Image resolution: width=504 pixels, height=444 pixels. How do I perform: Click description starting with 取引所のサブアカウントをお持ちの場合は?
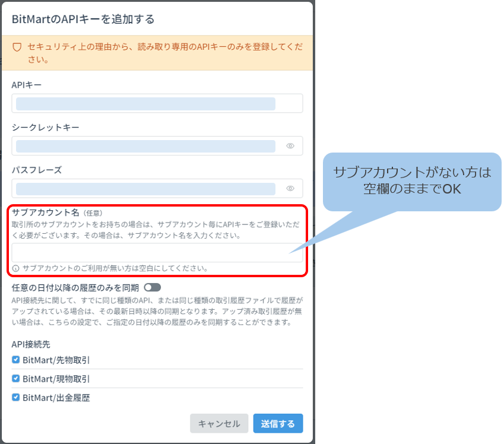[156, 230]
